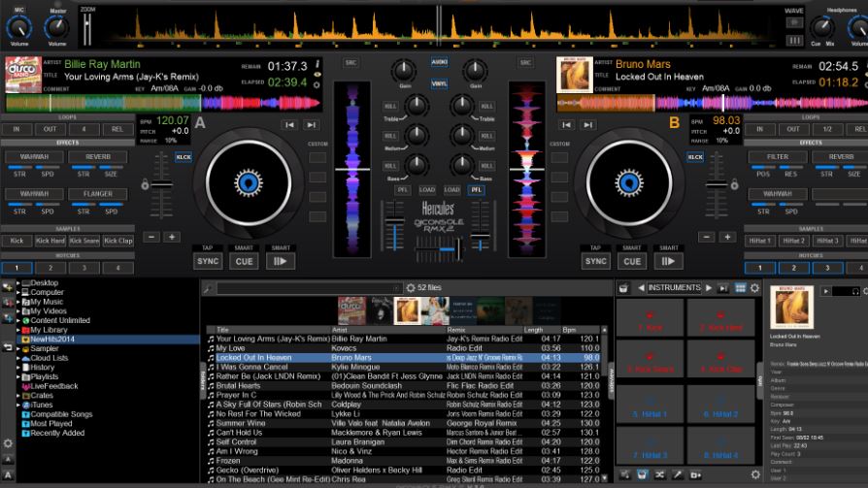This screenshot has width=868, height=488.
Task: Click deck A info 'i' icon
Action: [x=317, y=64]
